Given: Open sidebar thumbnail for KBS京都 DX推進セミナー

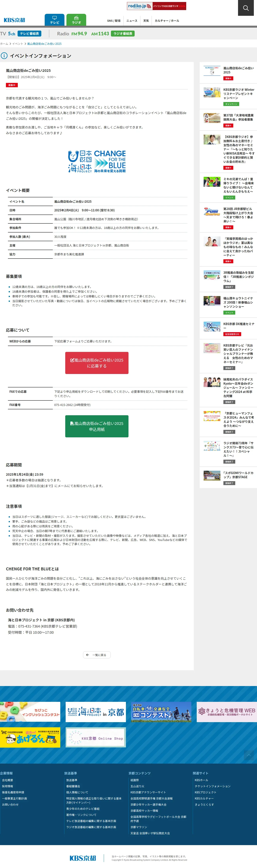Looking at the screenshot, I should [212, 326].
